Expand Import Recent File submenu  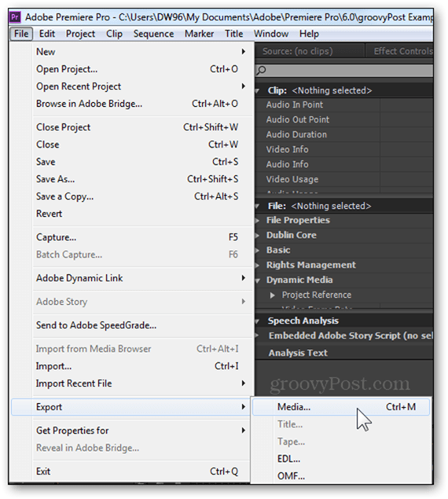pyautogui.click(x=141, y=383)
